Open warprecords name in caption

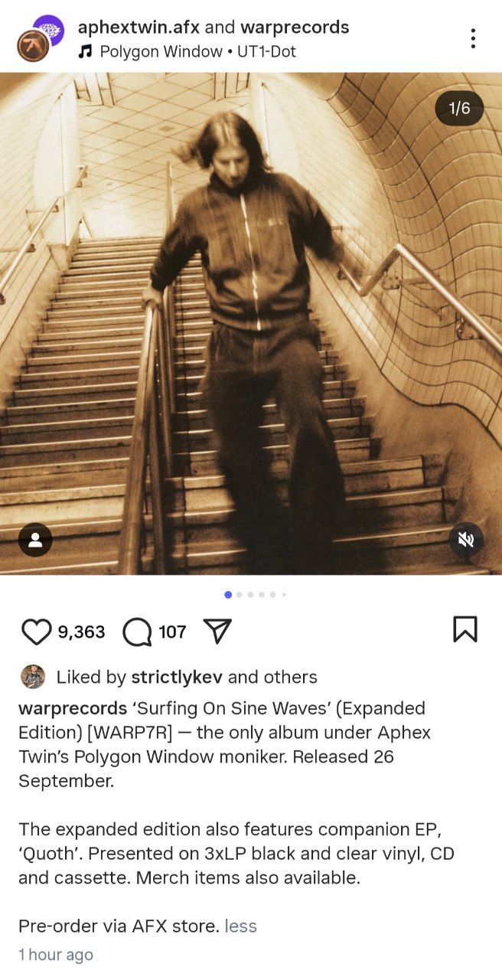73,708
